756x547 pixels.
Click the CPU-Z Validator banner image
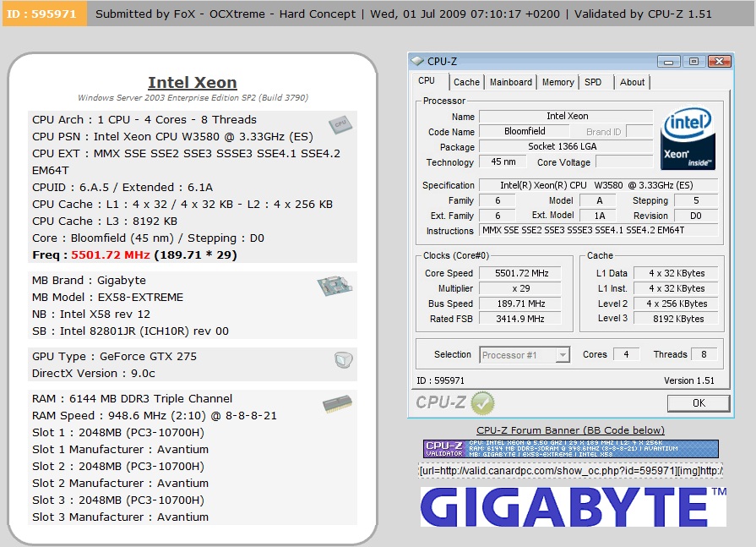click(571, 449)
